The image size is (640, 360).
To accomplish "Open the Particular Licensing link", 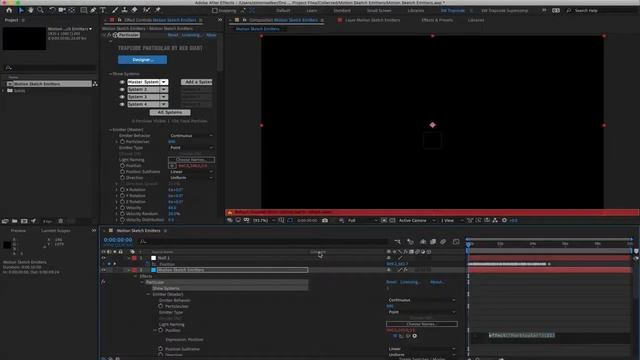I will 191,35.
